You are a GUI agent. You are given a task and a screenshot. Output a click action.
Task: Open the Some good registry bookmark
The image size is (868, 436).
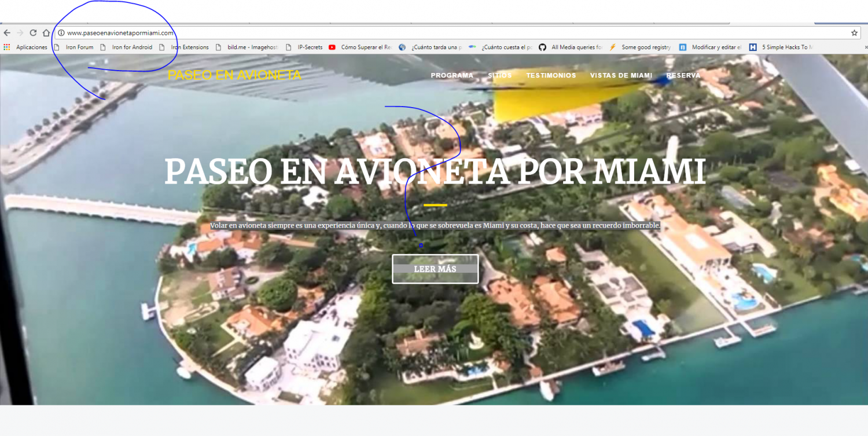(640, 47)
